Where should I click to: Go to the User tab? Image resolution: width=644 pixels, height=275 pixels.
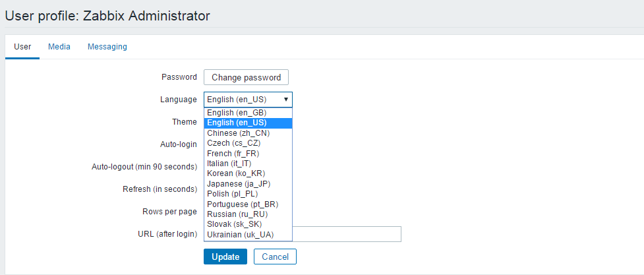(x=22, y=47)
